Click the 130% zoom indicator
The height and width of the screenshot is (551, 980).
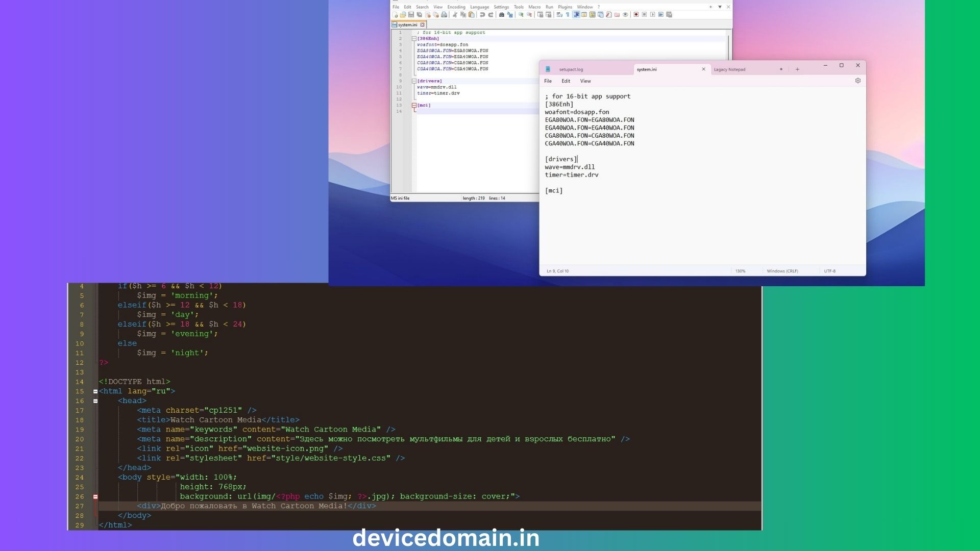click(x=740, y=271)
